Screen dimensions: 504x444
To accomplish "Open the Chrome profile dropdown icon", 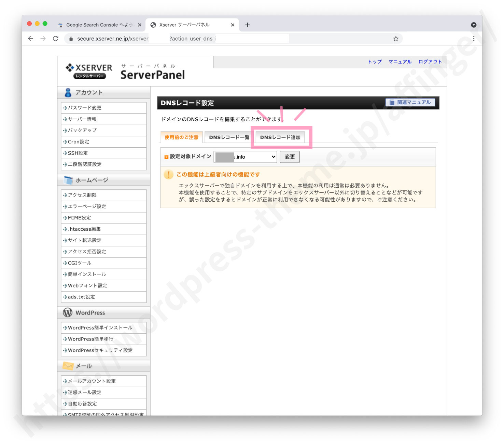I will [x=474, y=25].
